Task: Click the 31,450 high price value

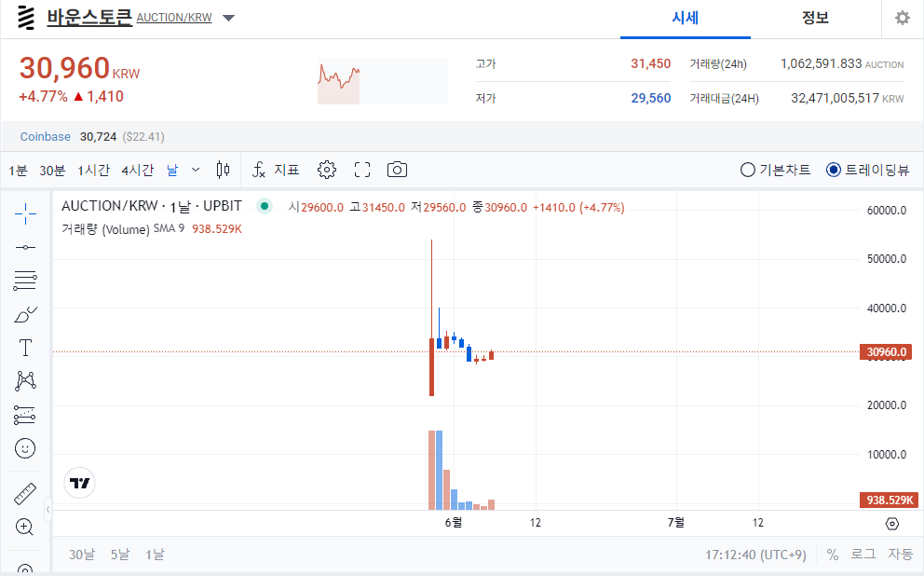Action: 650,63
